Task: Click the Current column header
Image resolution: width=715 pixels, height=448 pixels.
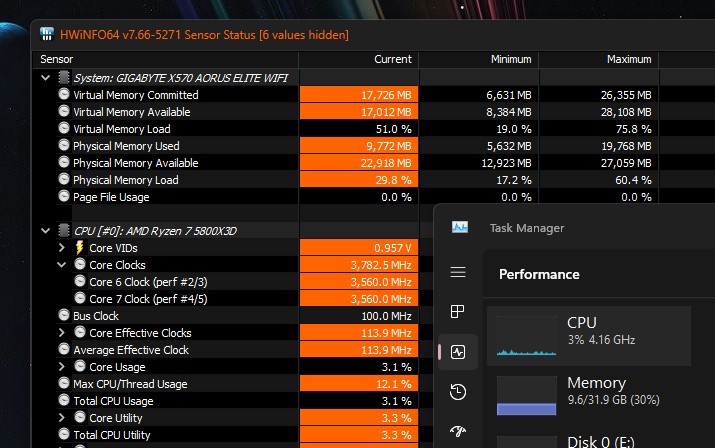Action: pos(358,59)
